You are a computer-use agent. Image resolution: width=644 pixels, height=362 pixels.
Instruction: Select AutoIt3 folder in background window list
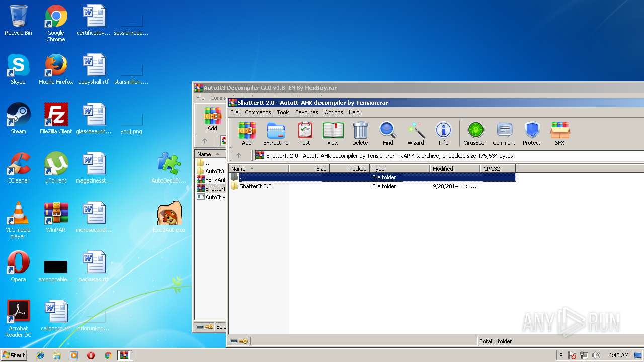(x=211, y=171)
